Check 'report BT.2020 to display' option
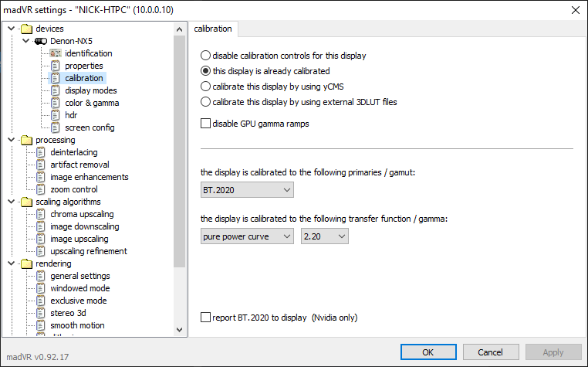588x367 pixels. [x=205, y=317]
